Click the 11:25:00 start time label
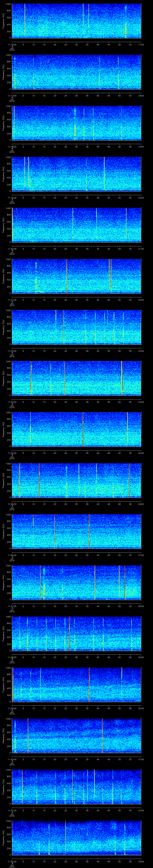Viewport: 153px width, 868px height. pos(12,504)
